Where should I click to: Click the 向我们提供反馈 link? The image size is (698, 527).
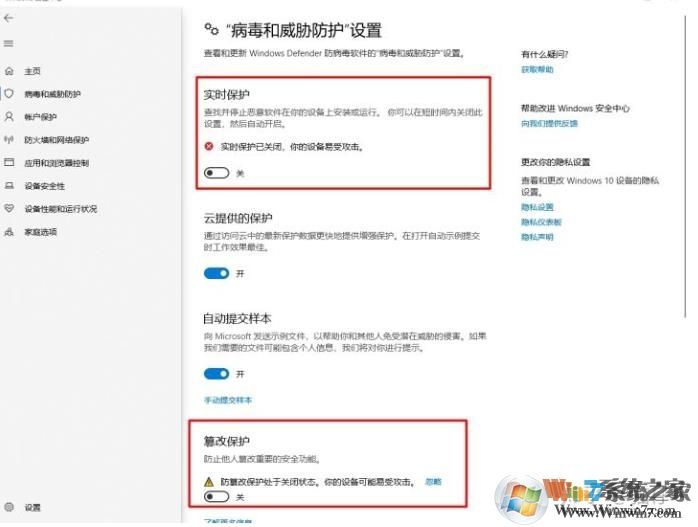point(549,123)
